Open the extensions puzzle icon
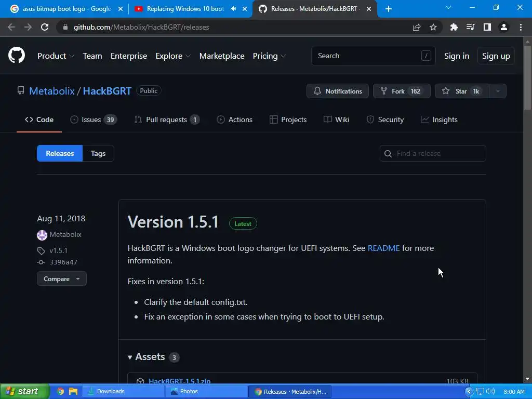The width and height of the screenshot is (532, 399). pyautogui.click(x=454, y=27)
